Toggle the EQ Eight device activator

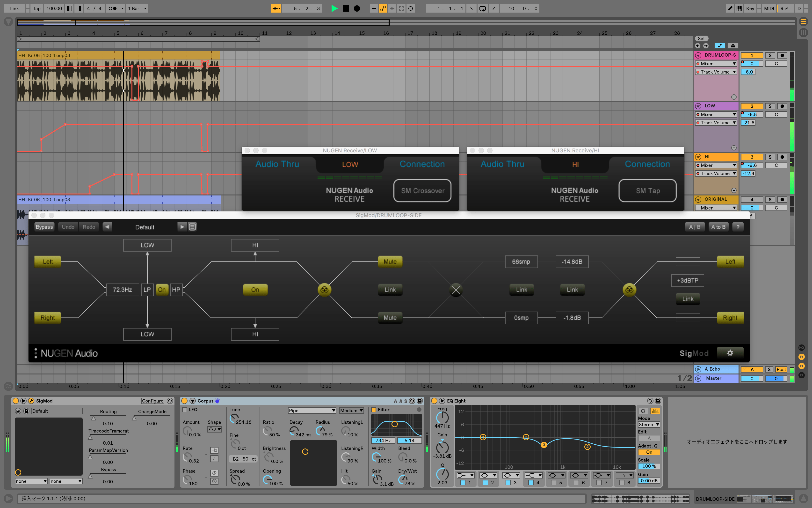click(x=434, y=401)
